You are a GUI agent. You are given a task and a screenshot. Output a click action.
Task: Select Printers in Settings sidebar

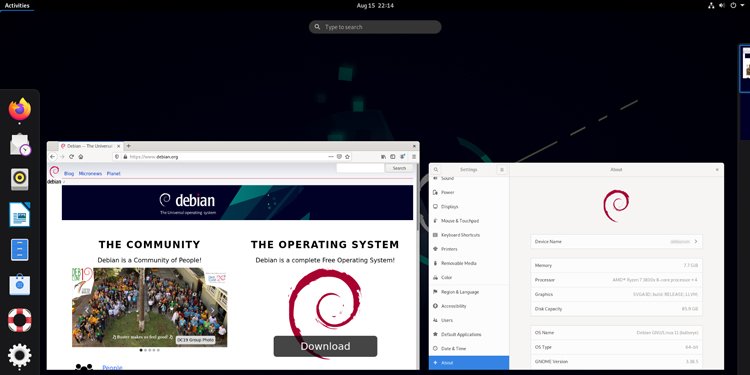point(469,249)
